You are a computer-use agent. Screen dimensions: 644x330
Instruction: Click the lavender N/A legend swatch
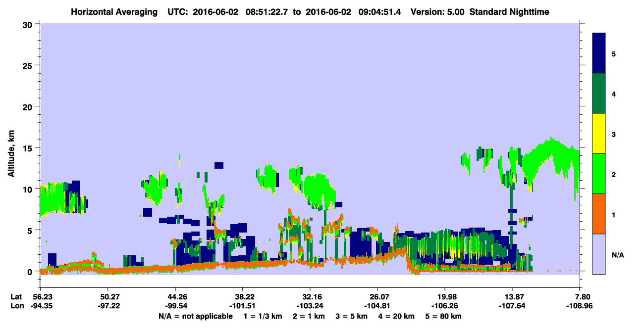[599, 254]
